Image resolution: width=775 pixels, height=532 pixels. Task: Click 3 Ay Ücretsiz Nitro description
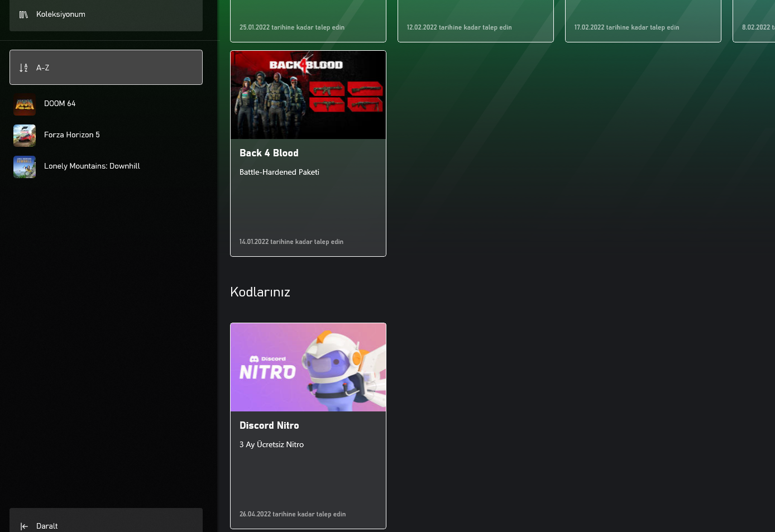pos(271,444)
